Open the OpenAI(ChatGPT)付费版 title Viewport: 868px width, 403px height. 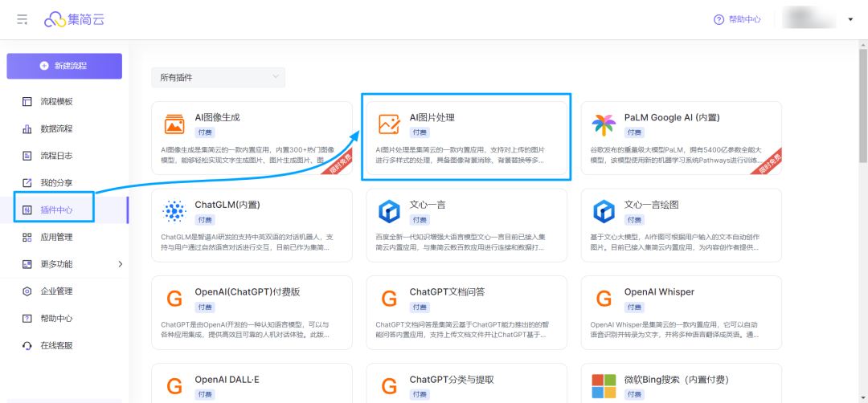(x=248, y=292)
